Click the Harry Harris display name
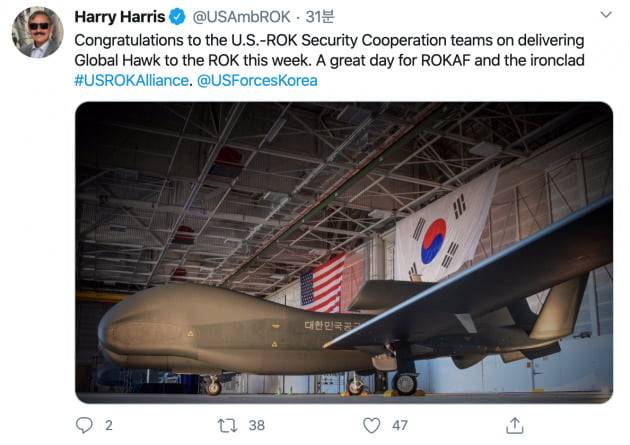Screen dimensions: 630x445 pos(119,17)
